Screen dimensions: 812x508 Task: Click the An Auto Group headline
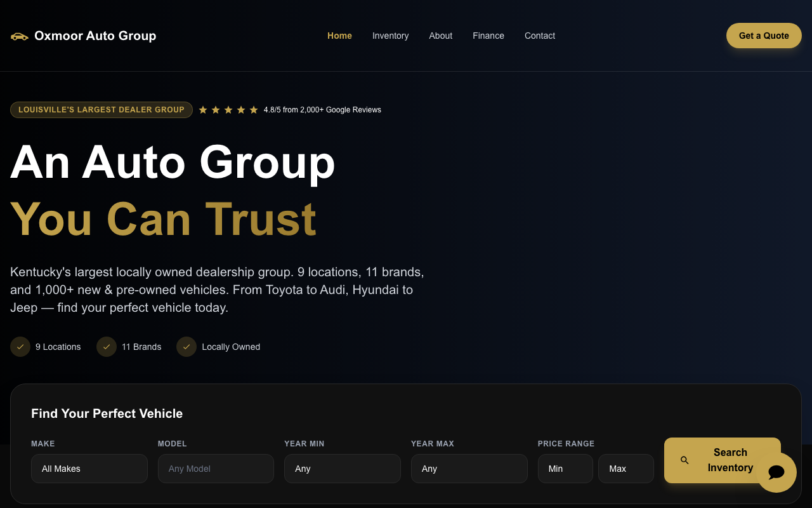173,163
